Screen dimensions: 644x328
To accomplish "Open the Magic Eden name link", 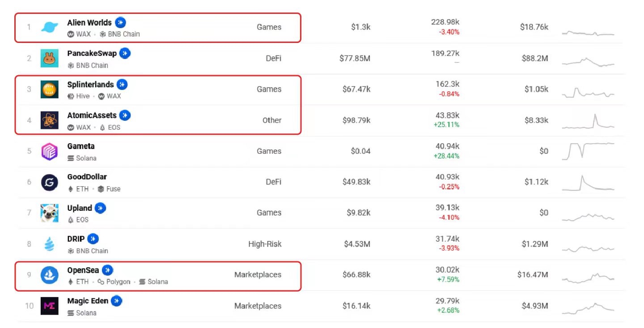I will click(88, 301).
